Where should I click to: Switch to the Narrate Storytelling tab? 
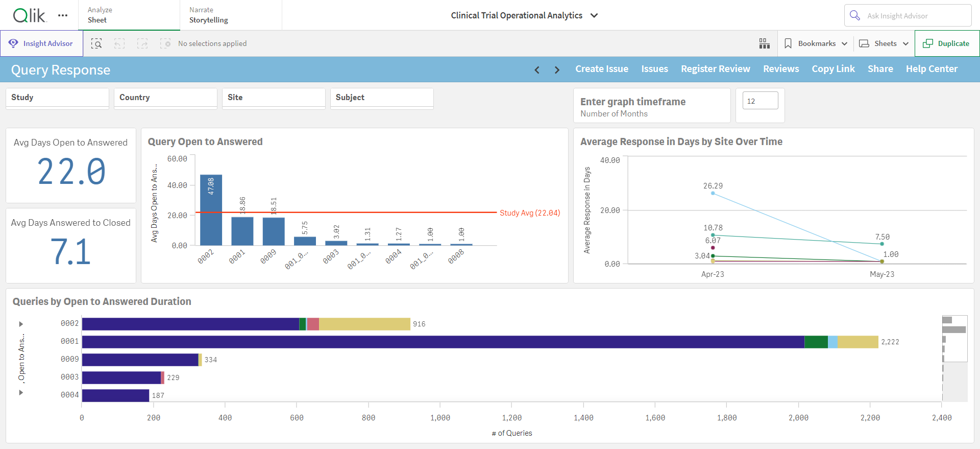(231, 15)
